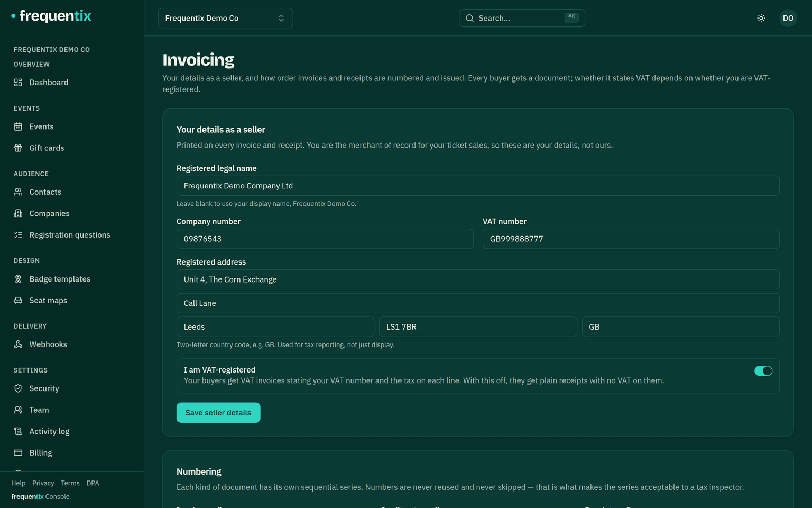The image size is (812, 508).
Task: Click the Activity log scroll icon
Action: tap(18, 431)
